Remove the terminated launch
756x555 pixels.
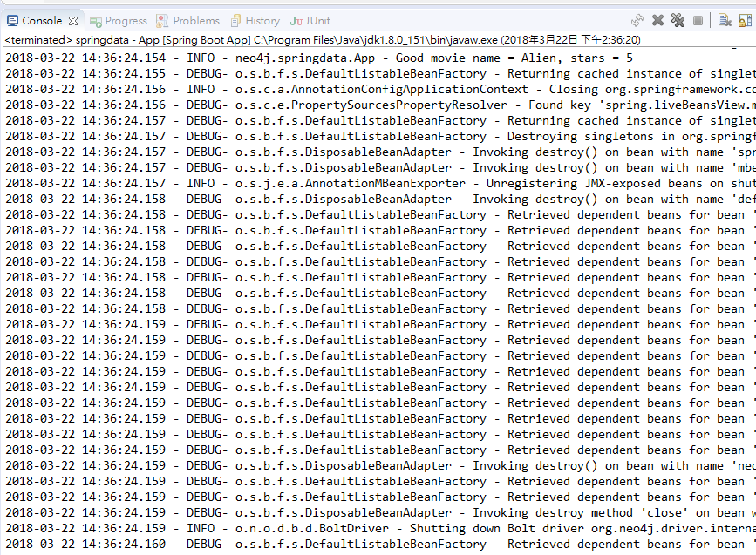(657, 19)
